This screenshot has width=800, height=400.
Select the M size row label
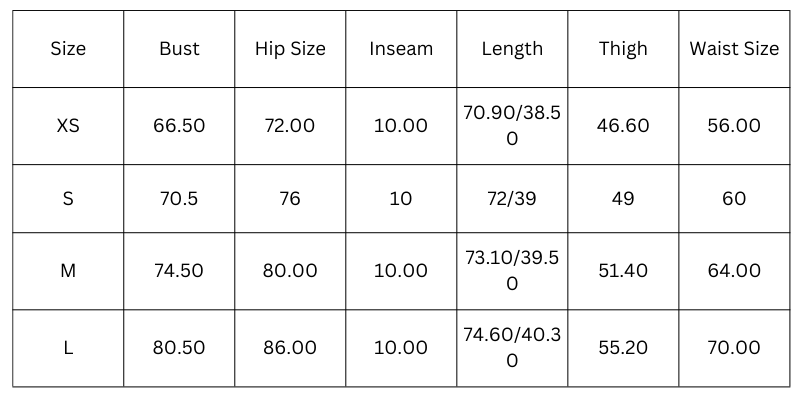tap(68, 271)
